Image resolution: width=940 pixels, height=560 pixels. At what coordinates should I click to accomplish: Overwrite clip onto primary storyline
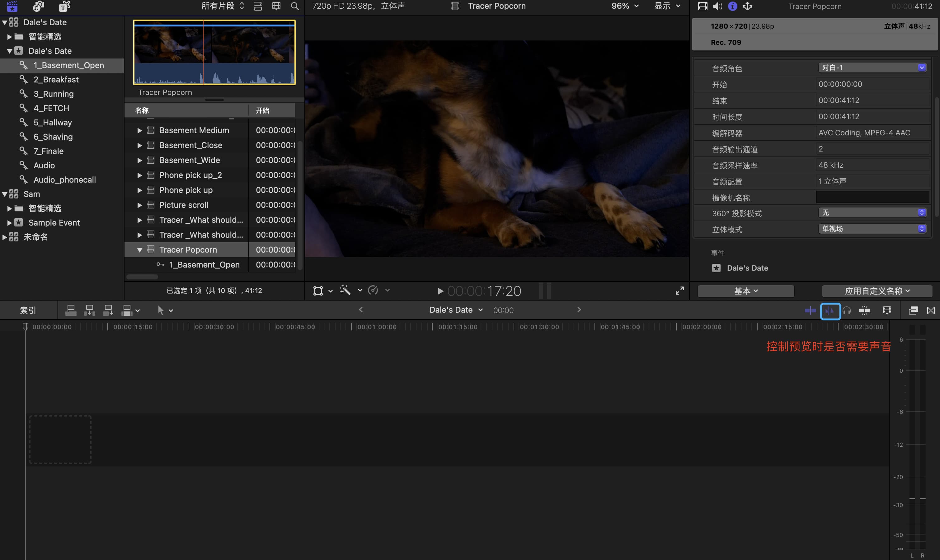coord(127,310)
